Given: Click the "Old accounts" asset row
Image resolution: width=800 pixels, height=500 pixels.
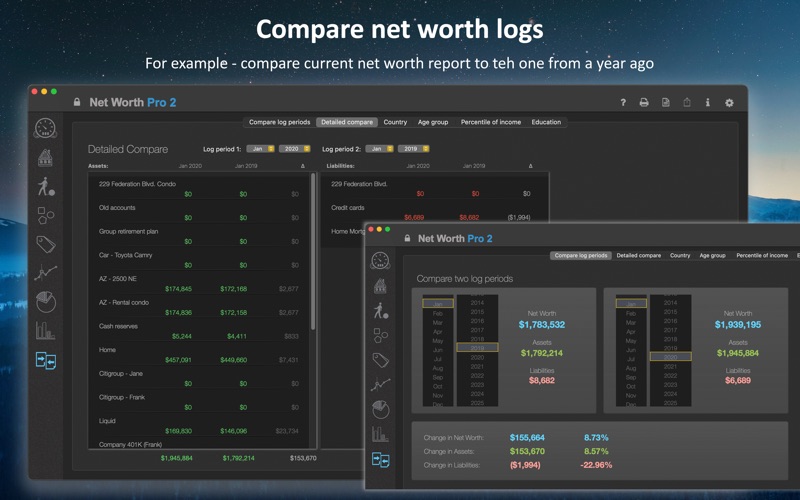Looking at the screenshot, I should tap(199, 212).
